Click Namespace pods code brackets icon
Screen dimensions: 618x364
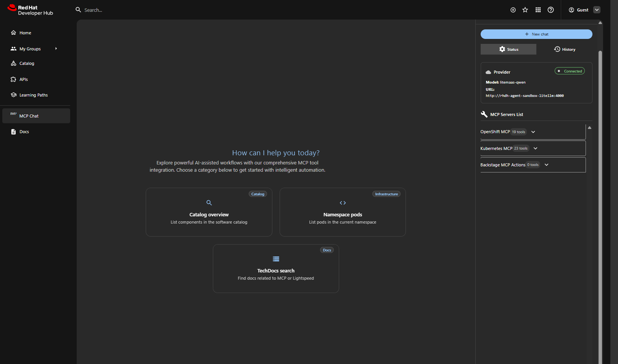coord(343,203)
